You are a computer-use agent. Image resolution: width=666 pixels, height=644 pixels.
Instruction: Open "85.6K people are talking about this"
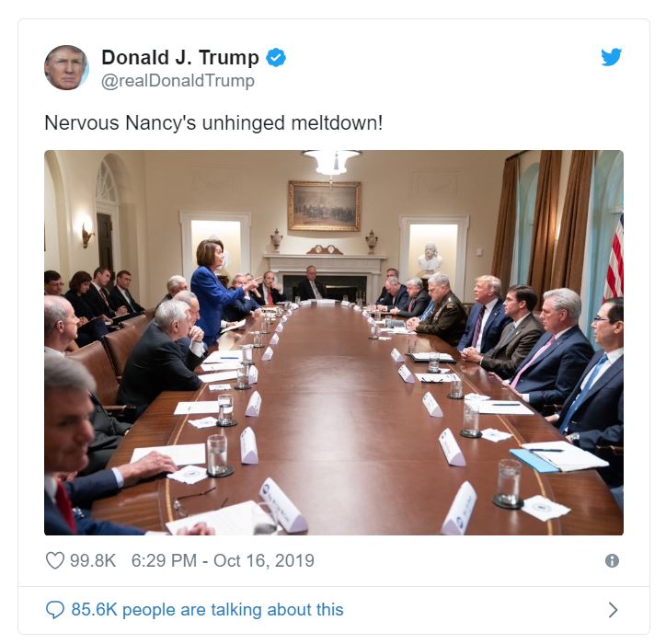point(207,610)
